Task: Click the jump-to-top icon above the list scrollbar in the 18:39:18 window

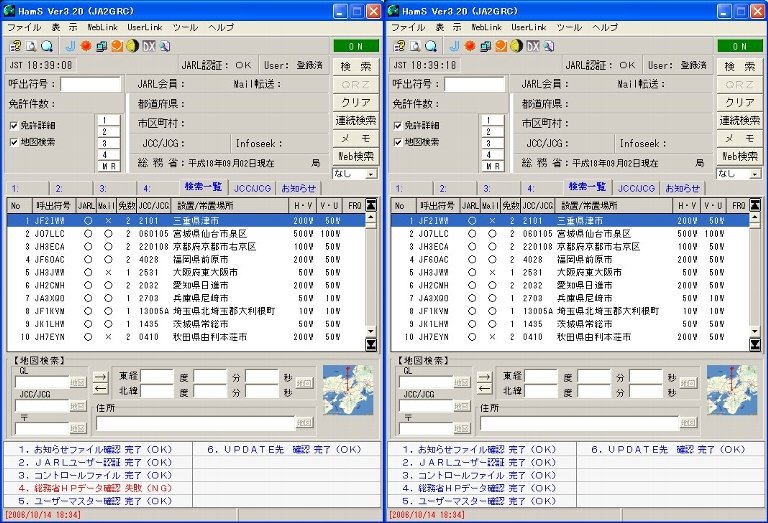Action: (x=755, y=205)
